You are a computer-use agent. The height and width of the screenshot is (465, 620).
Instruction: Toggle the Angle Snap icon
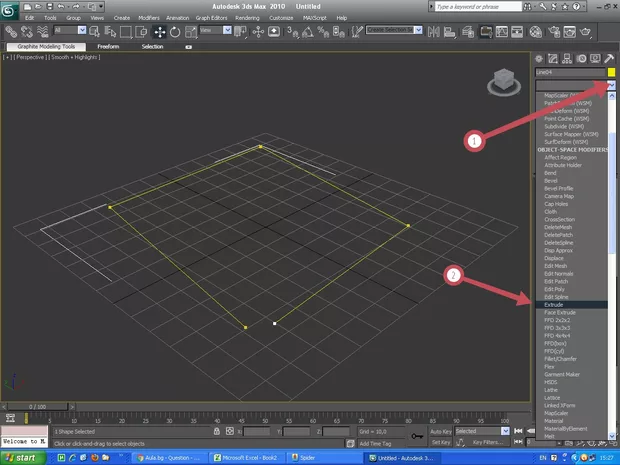coord(308,32)
